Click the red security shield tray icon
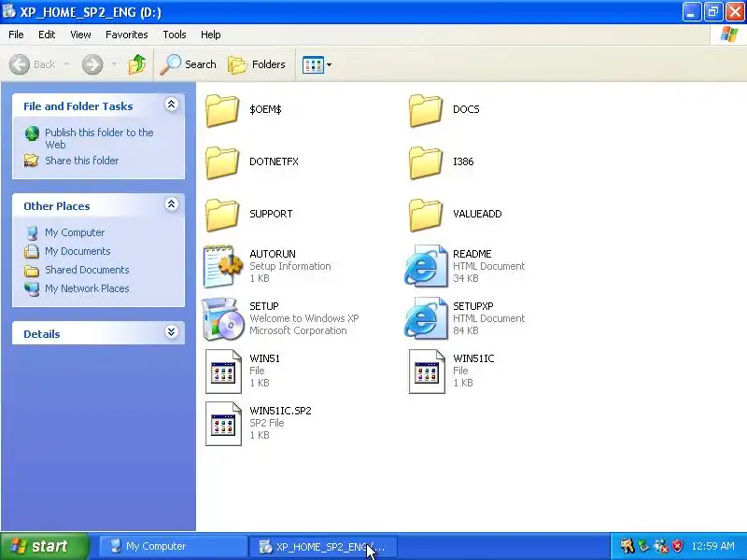747x560 pixels. pyautogui.click(x=678, y=546)
